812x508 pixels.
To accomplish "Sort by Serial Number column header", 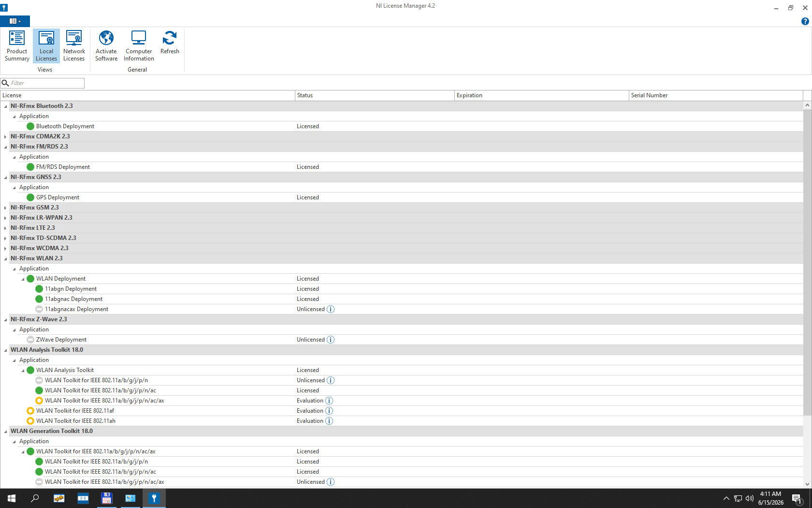I will 715,95.
